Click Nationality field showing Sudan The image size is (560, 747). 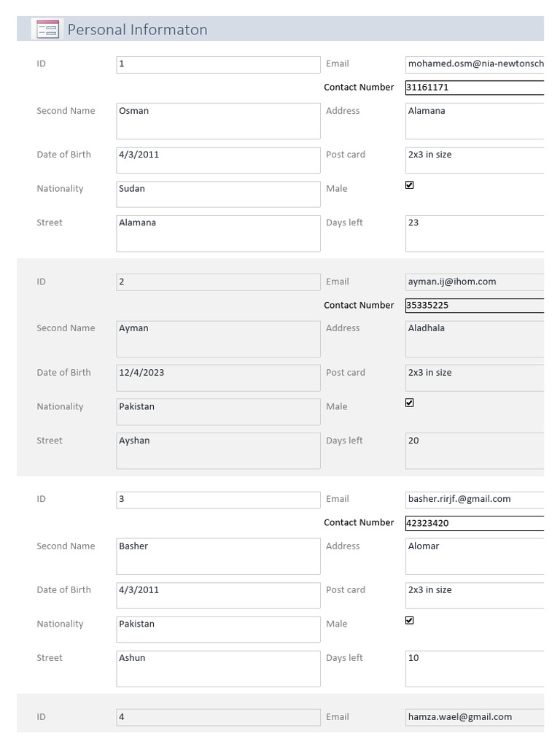[x=218, y=194]
